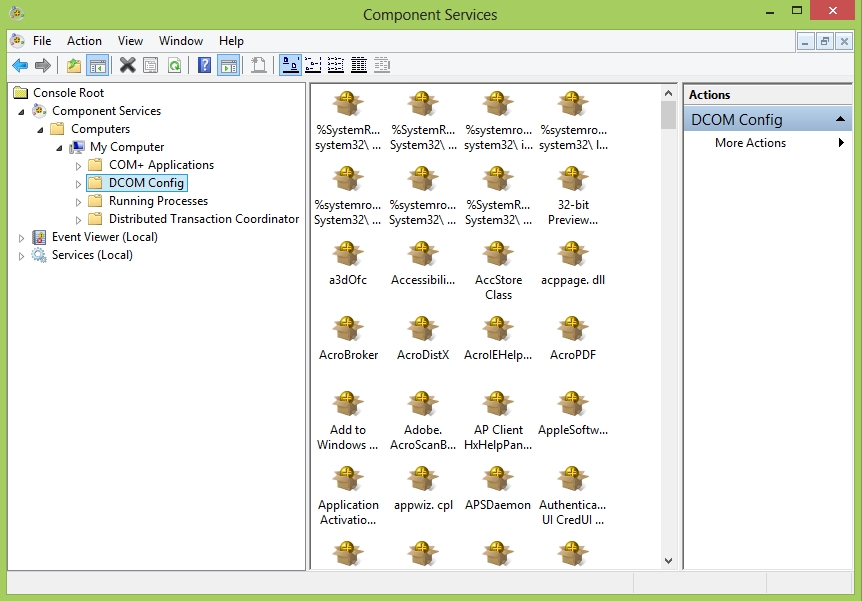Open the AcroPDF DCOM component
This screenshot has height=601, width=862.
click(x=573, y=330)
